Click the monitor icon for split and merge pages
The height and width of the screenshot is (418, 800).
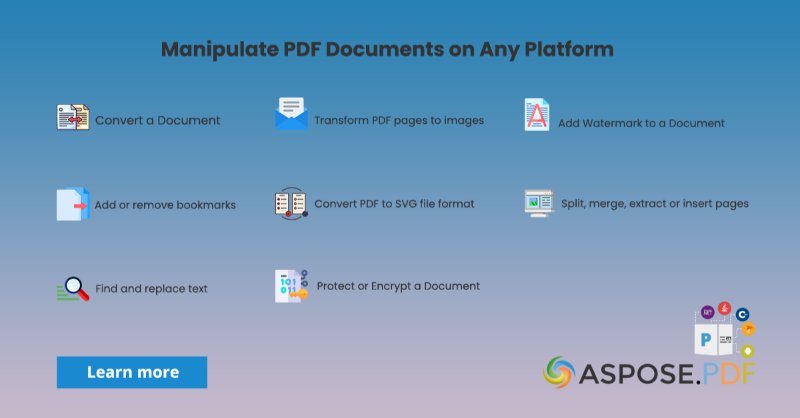click(540, 203)
